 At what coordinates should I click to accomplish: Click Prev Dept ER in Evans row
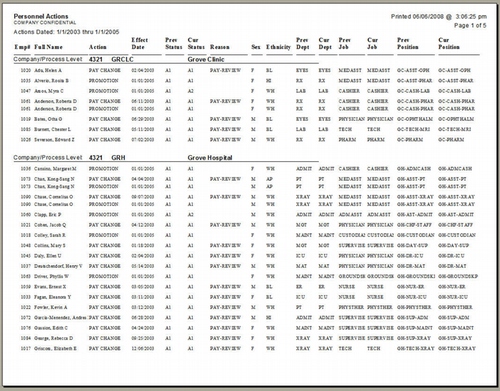coord(299,287)
